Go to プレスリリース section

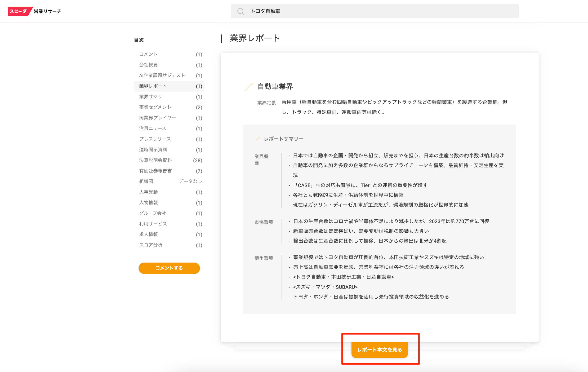coord(155,139)
